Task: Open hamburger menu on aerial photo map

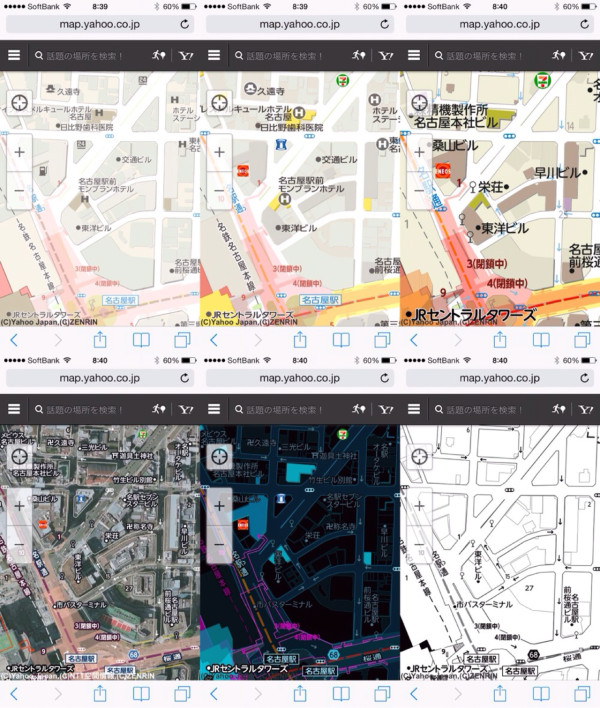Action: 14,409
